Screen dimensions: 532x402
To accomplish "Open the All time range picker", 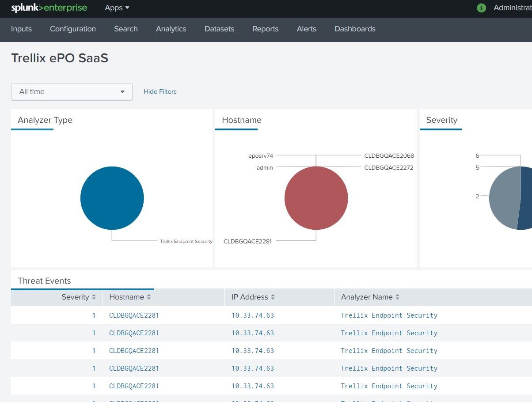I will point(72,92).
